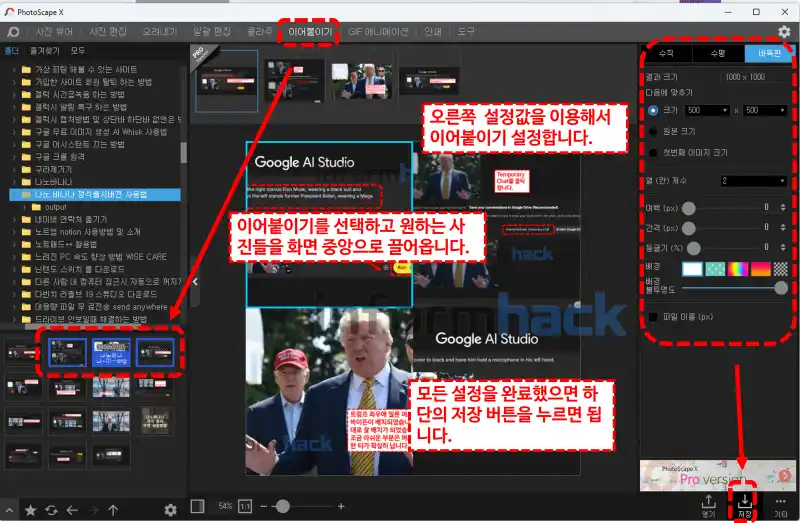
Task: Expand the 구라제거기 folder
Action: (14, 169)
